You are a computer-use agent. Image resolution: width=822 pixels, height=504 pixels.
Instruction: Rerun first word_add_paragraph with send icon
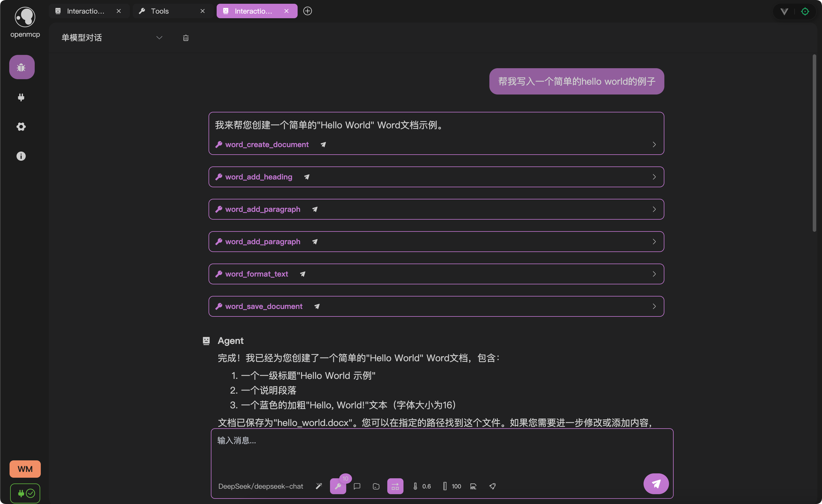tap(315, 209)
